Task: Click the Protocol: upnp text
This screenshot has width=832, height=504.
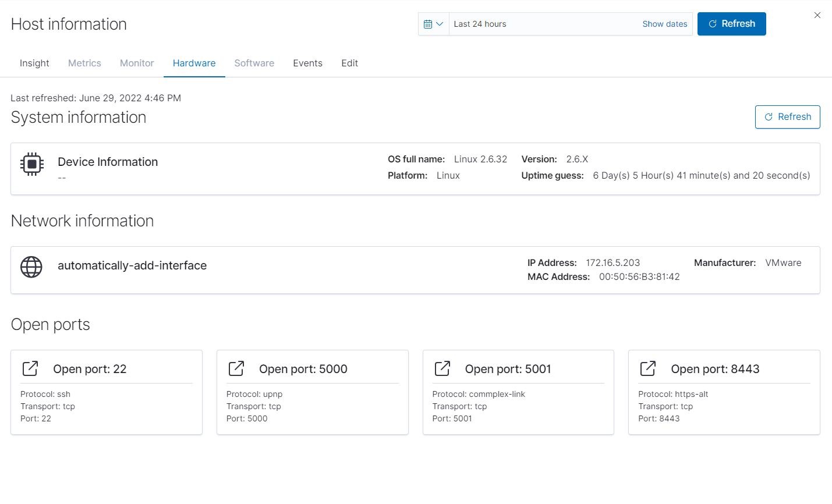Action: 254,394
